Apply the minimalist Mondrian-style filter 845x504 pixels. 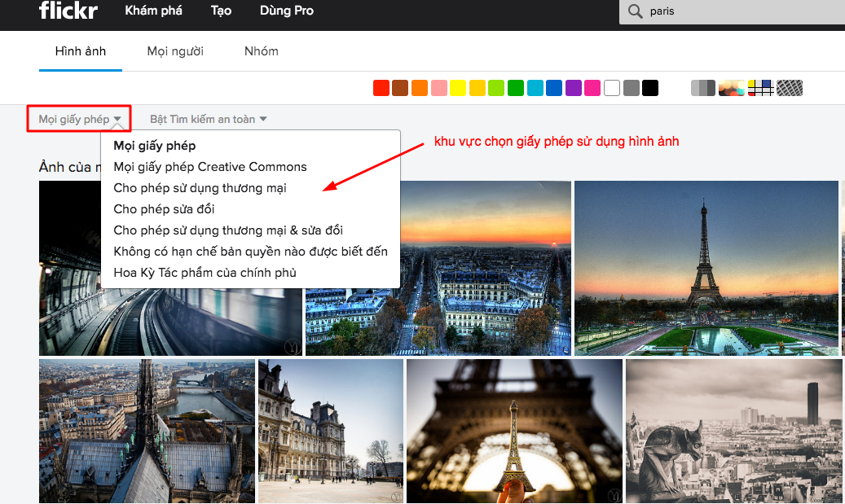tap(758, 87)
